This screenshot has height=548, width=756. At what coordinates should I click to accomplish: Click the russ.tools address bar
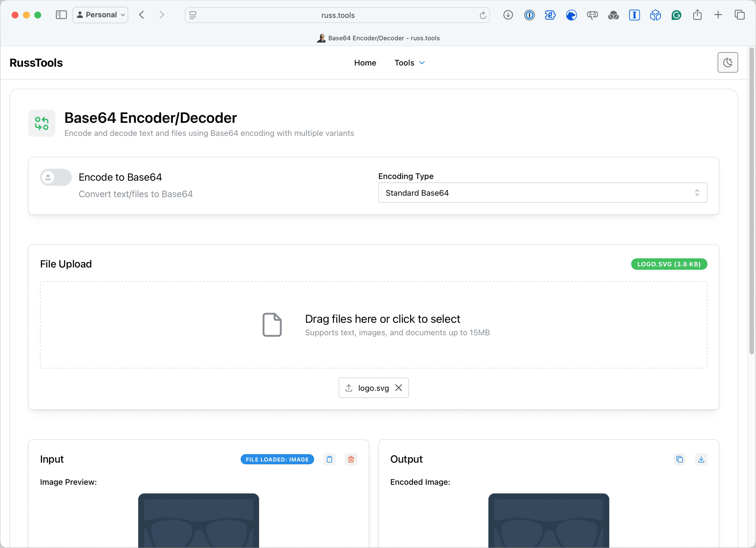[x=337, y=15]
